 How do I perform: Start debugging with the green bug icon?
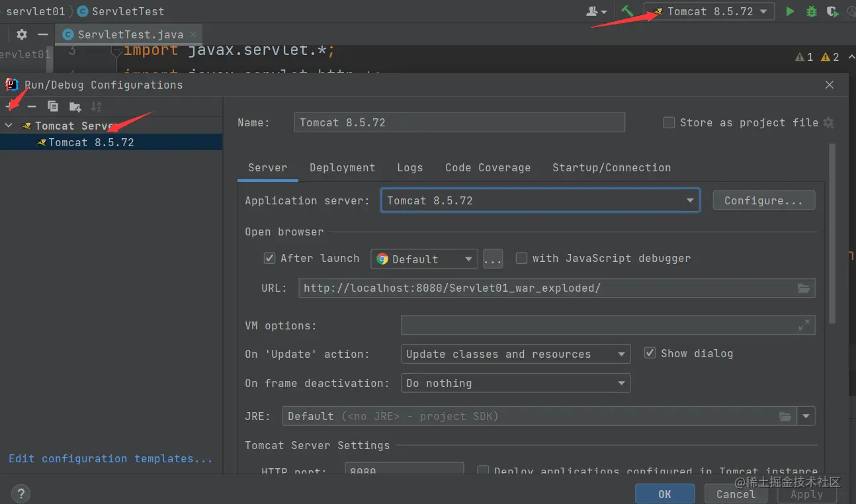pos(811,11)
